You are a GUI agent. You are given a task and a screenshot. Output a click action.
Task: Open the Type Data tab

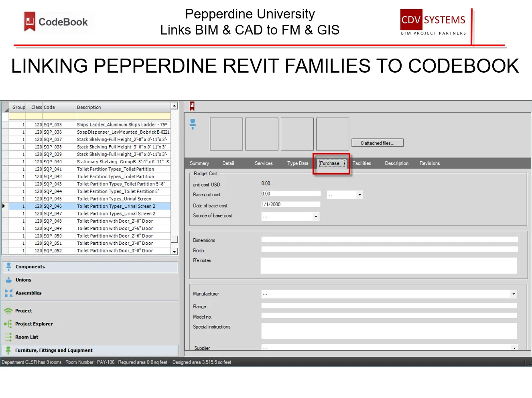click(x=298, y=163)
